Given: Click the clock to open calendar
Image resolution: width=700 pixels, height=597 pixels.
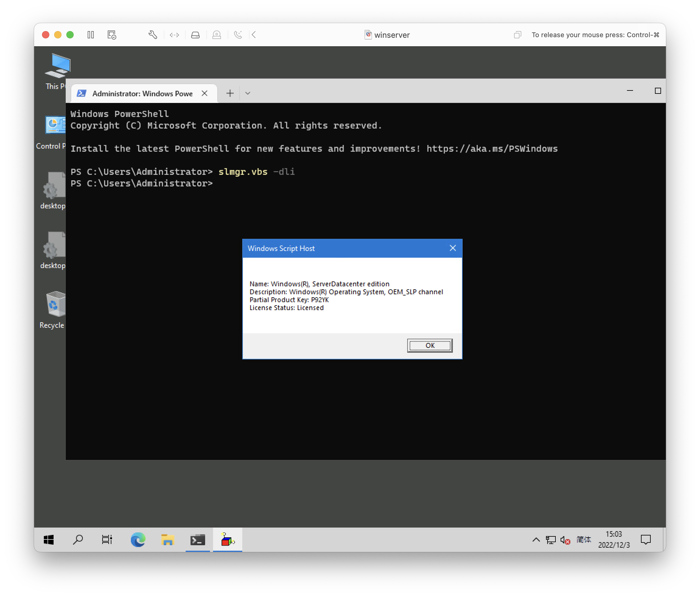Looking at the screenshot, I should point(614,539).
